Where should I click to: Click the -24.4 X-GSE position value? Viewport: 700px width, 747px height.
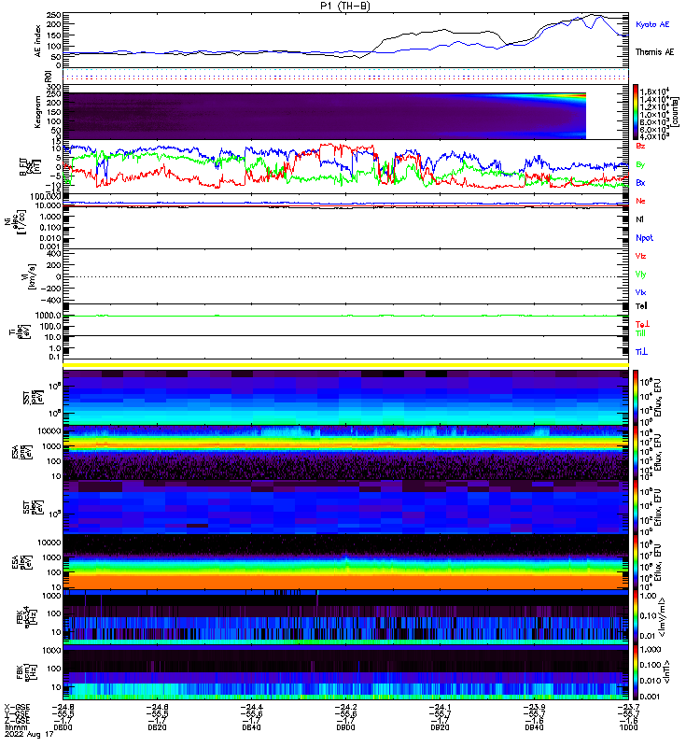pos(251,707)
